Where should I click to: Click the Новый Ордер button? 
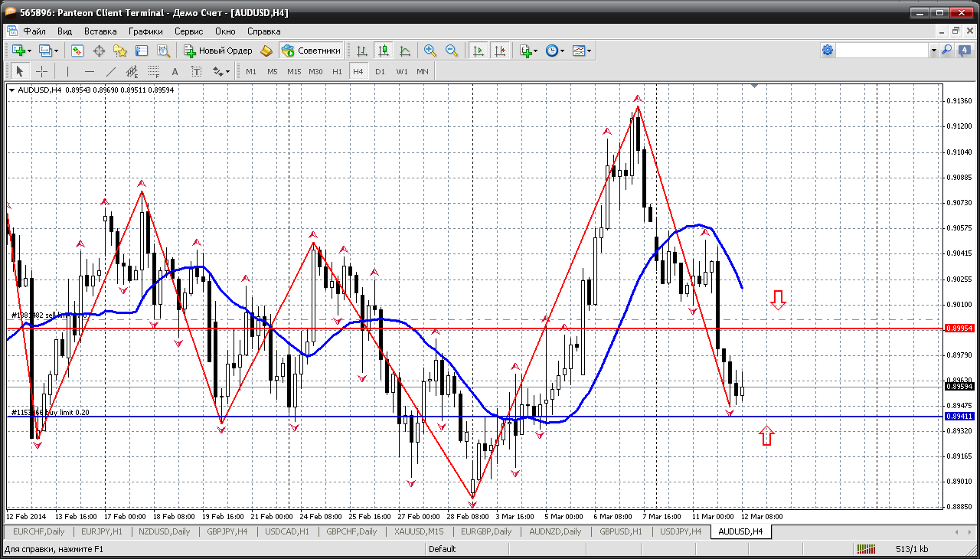pyautogui.click(x=218, y=51)
